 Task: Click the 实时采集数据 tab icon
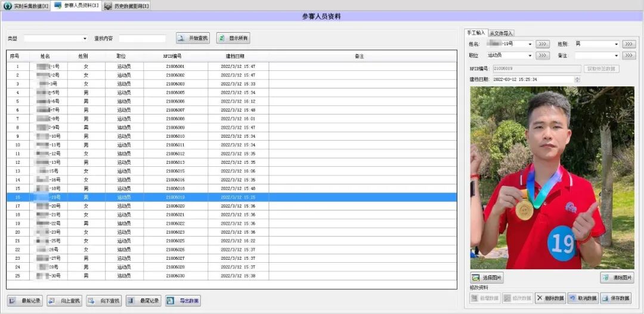coord(7,6)
